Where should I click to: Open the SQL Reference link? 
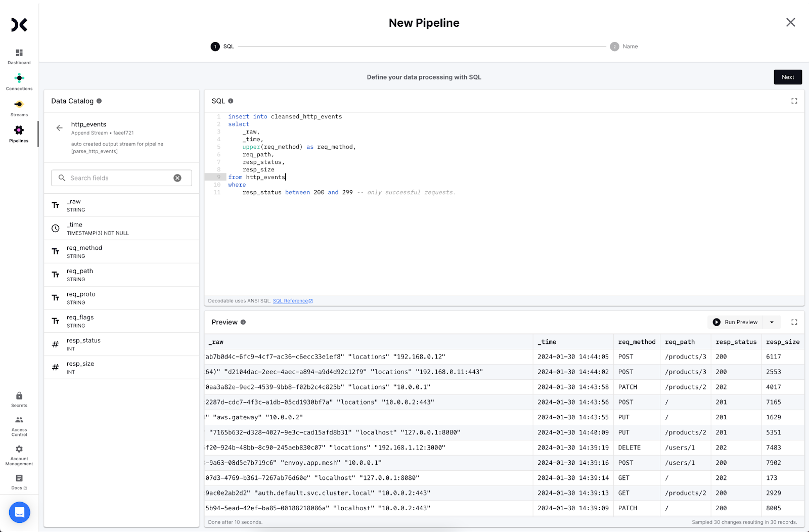tap(291, 300)
